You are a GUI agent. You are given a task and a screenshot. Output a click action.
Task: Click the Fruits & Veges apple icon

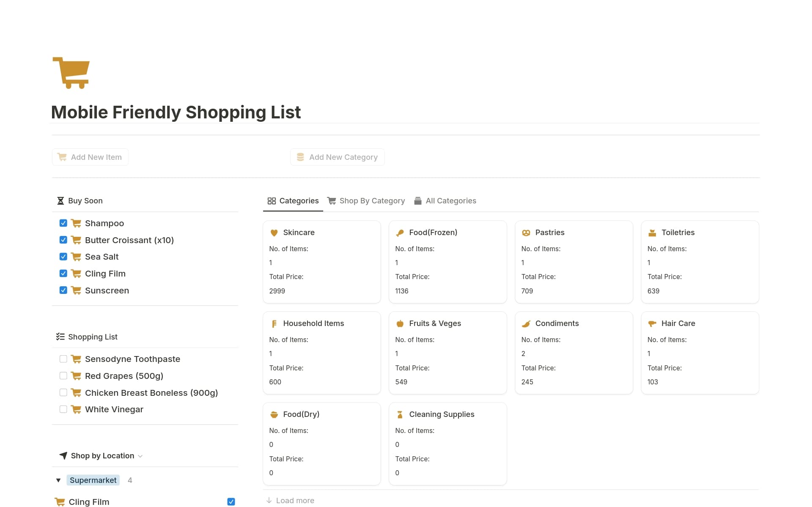coord(400,323)
